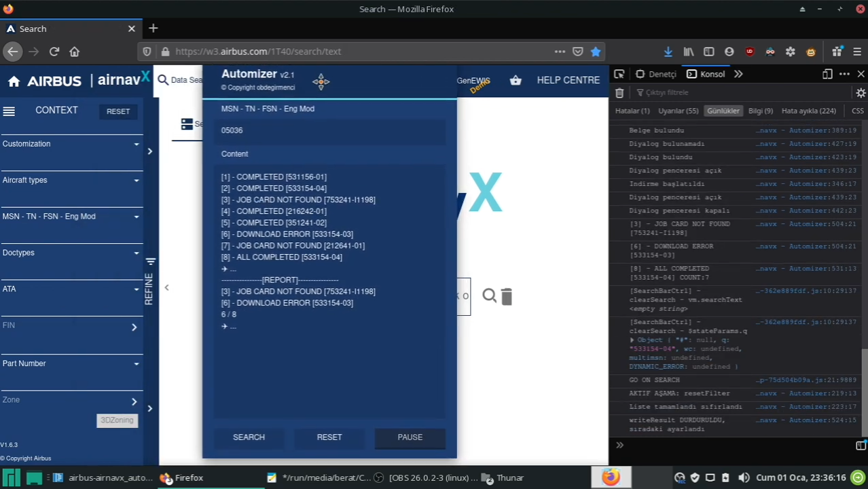868x489 pixels.
Task: Click the OBS icon in the taskbar
Action: pyautogui.click(x=378, y=477)
